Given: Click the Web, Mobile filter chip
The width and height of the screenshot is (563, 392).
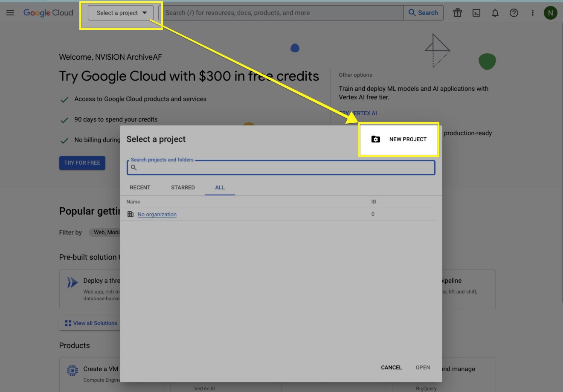Looking at the screenshot, I should click(x=105, y=232).
